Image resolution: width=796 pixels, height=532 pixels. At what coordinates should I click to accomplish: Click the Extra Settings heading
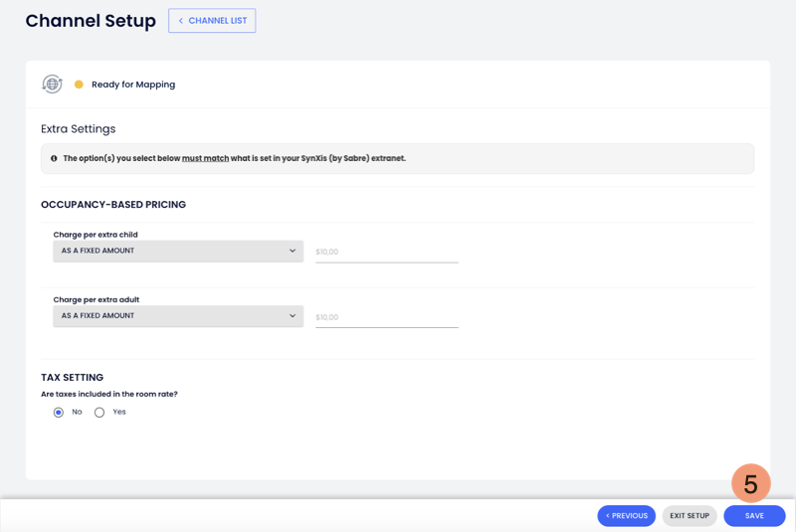tap(78, 129)
